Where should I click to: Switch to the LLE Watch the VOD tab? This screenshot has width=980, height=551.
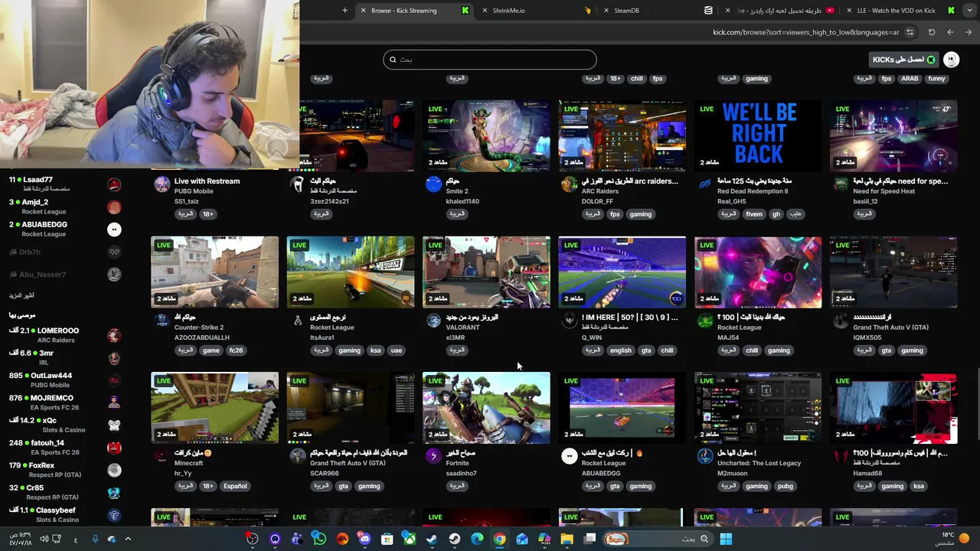900,11
